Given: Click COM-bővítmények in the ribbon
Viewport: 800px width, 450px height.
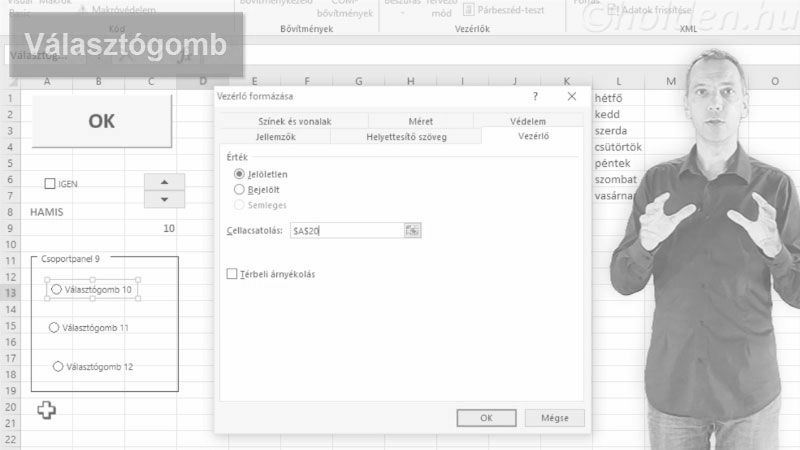Looking at the screenshot, I should [x=345, y=8].
